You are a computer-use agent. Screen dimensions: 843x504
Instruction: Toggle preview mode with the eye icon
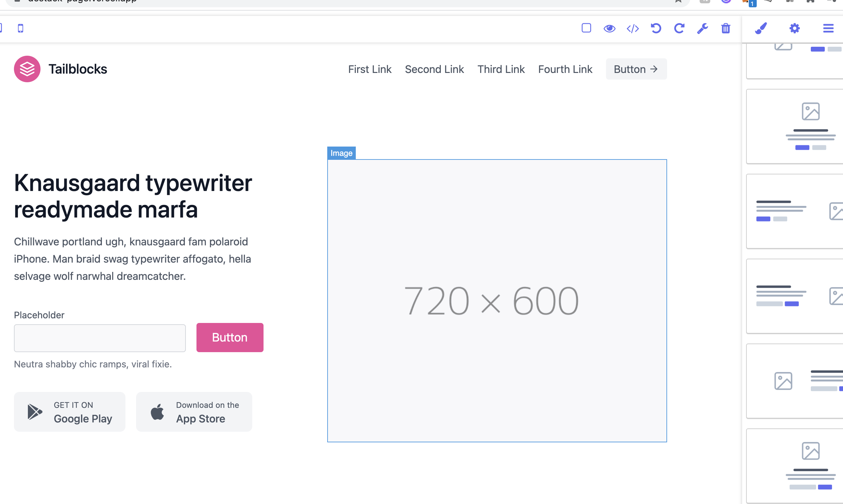point(609,28)
